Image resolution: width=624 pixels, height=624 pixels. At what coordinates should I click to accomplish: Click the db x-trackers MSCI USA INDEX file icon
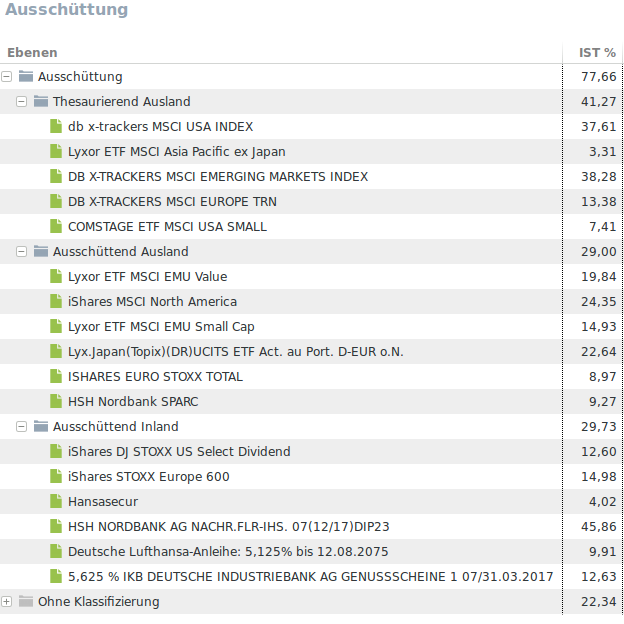(56, 126)
